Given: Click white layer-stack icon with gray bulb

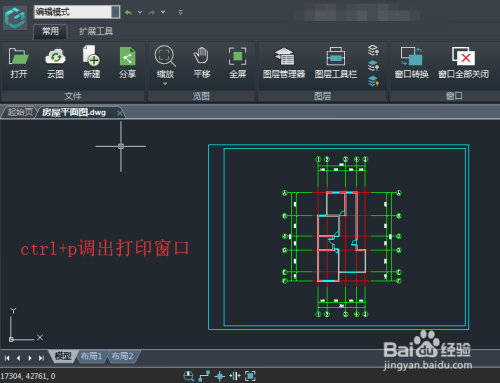Looking at the screenshot, I should (373, 50).
